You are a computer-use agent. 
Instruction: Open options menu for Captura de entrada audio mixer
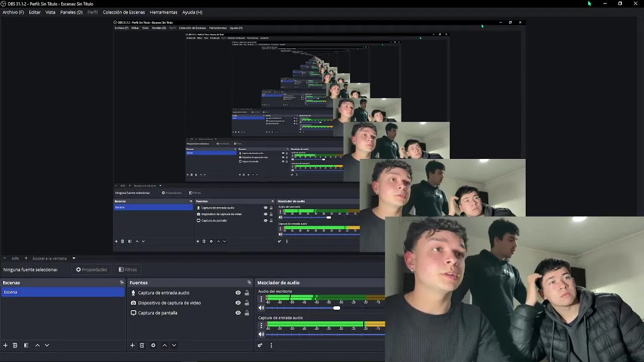261,325
